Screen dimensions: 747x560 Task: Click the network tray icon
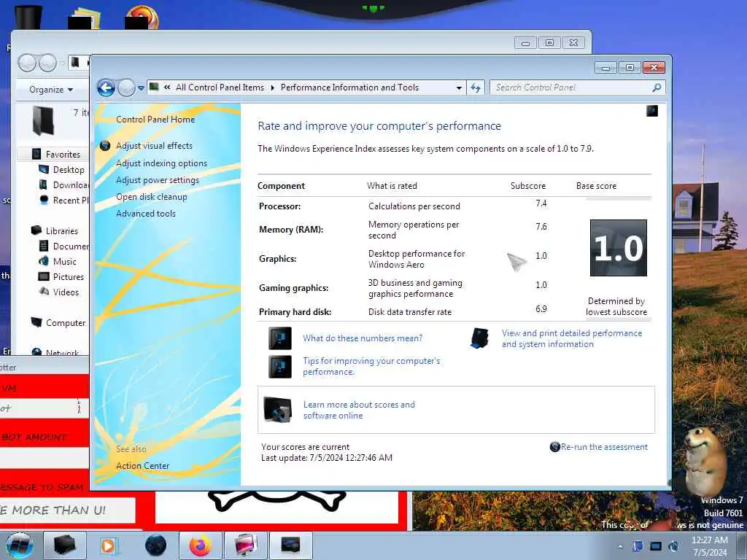tap(656, 546)
